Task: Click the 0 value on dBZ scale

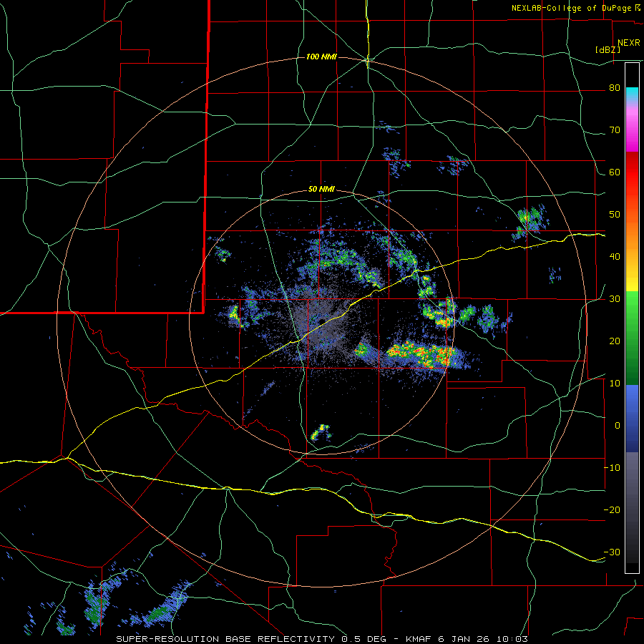Action: point(618,426)
